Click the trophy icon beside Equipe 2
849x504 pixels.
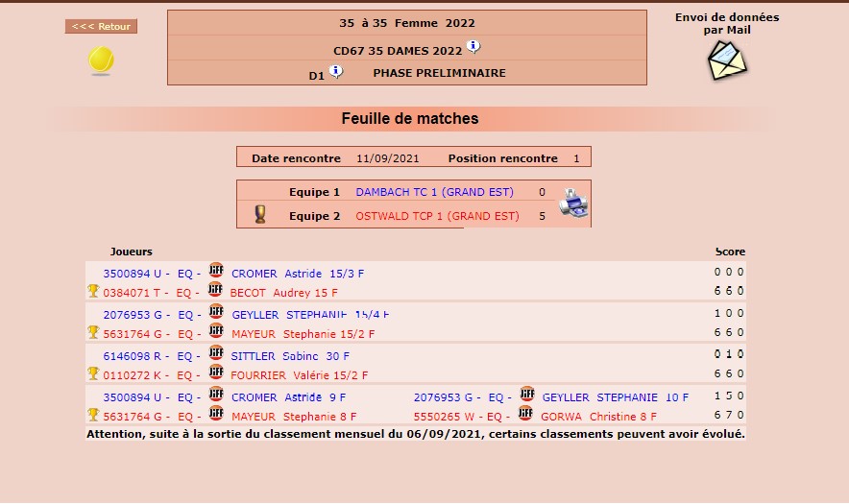pos(260,215)
